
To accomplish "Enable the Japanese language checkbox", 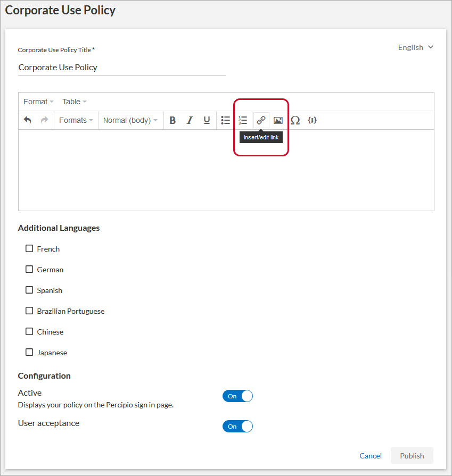I will (x=29, y=352).
